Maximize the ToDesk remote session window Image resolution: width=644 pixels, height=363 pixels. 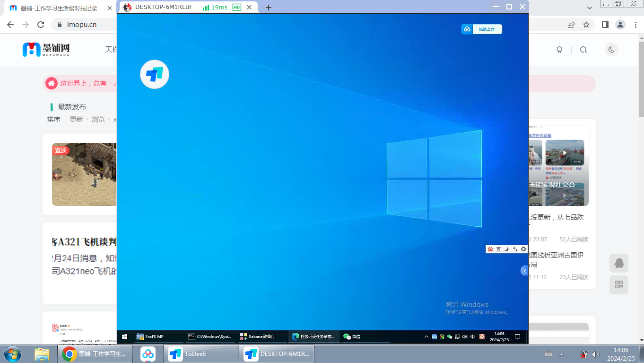point(509,7)
